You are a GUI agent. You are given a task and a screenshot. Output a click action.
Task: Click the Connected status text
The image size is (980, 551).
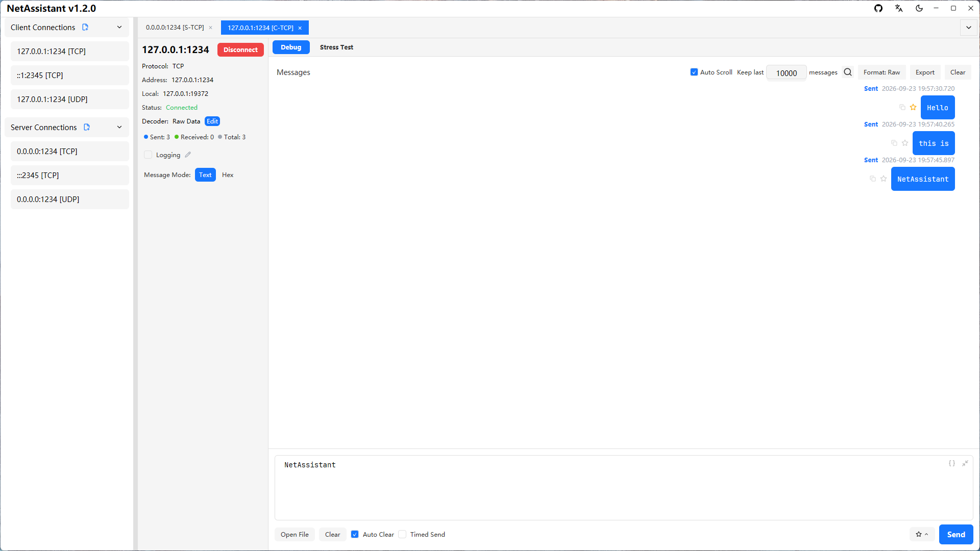click(182, 107)
